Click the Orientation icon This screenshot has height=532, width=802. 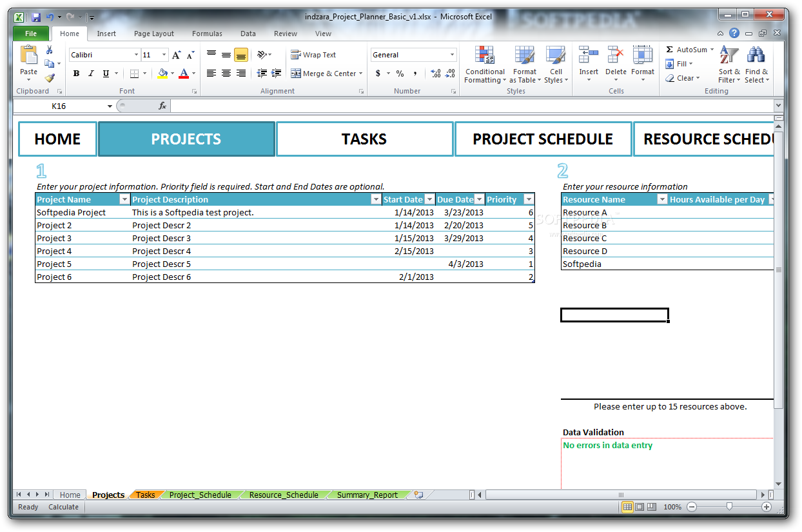click(x=262, y=55)
